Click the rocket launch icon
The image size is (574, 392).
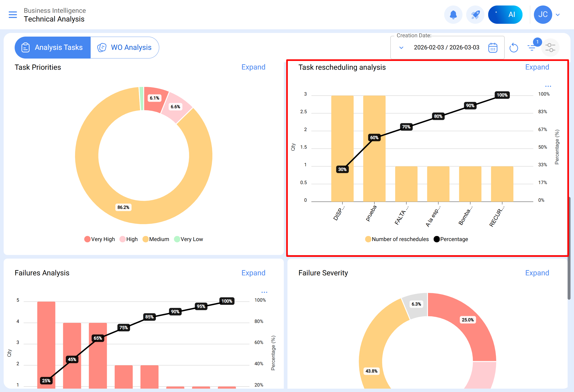[x=475, y=15]
